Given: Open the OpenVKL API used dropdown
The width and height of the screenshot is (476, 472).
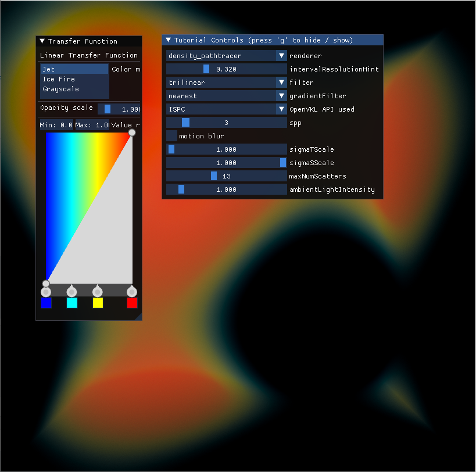Looking at the screenshot, I should (x=227, y=109).
